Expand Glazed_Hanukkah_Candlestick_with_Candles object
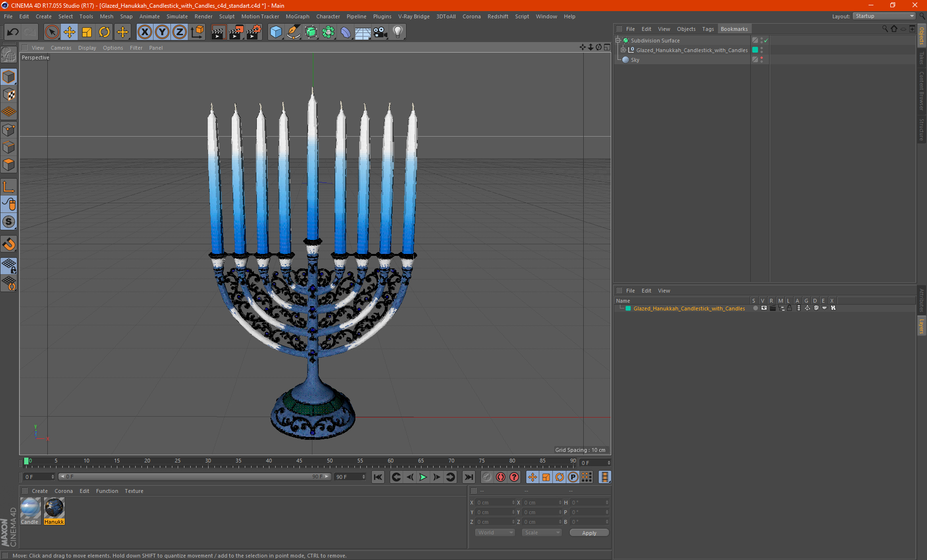Screen dimensions: 927x560 click(623, 50)
